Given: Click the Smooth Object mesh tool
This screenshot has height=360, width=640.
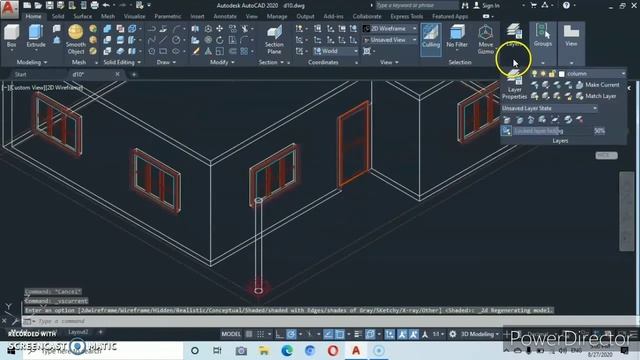Looking at the screenshot, I should pyautogui.click(x=76, y=40).
